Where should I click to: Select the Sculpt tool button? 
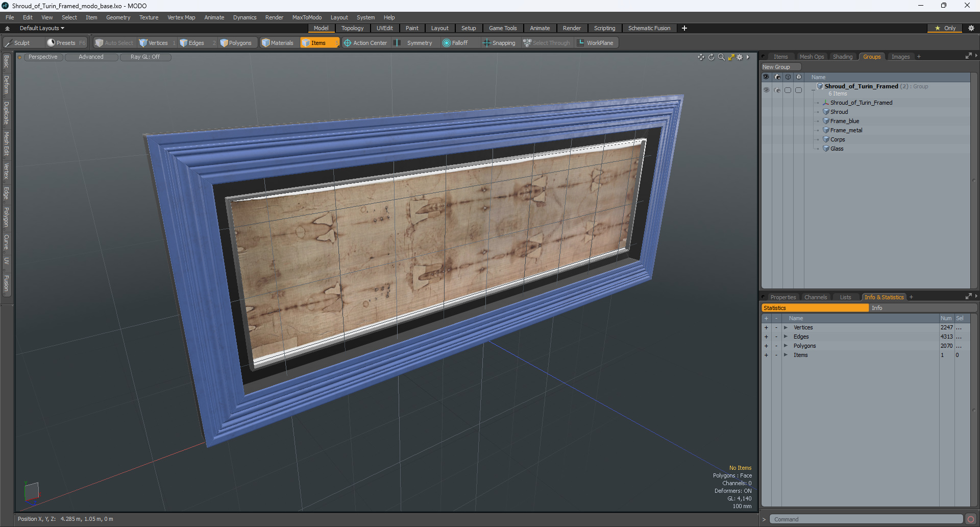23,43
